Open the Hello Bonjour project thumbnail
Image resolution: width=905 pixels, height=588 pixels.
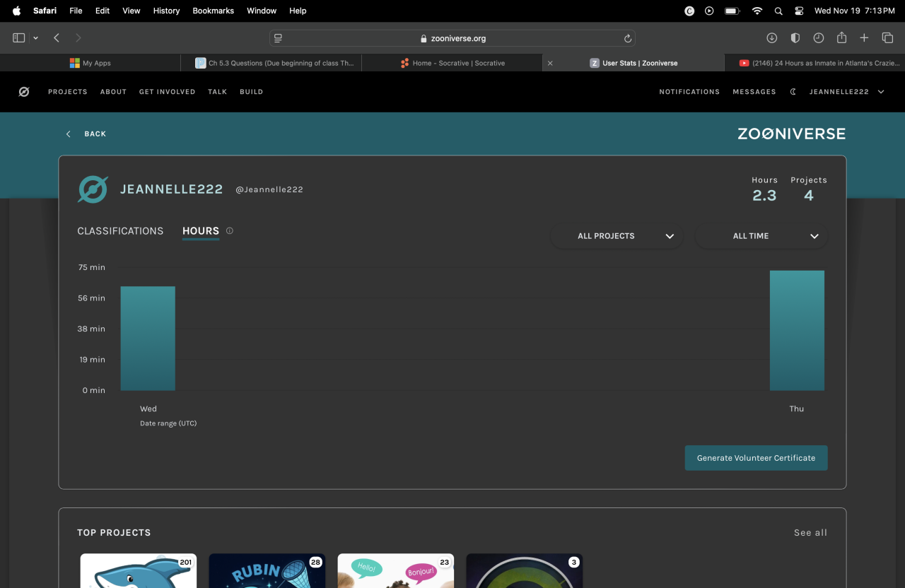396,571
